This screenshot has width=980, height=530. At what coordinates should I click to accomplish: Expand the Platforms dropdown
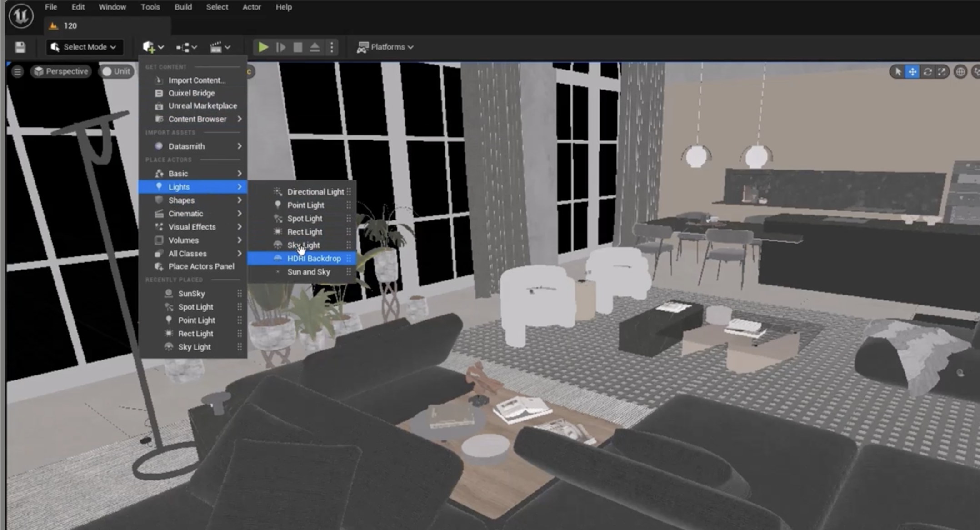coord(385,47)
